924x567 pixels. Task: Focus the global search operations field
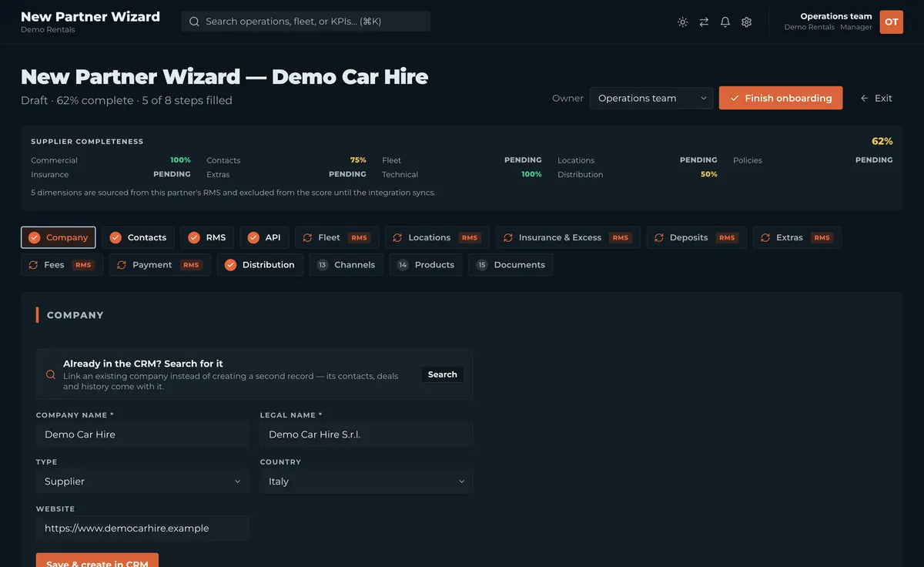point(306,22)
